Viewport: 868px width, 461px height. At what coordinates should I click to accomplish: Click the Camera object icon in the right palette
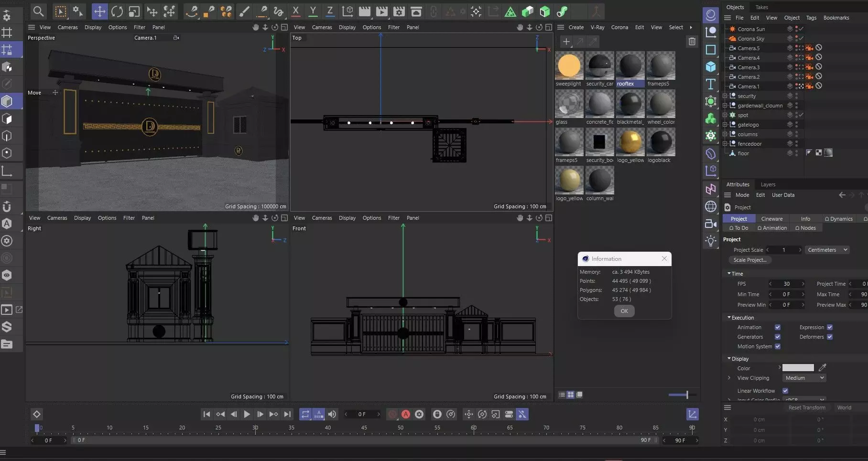711,224
